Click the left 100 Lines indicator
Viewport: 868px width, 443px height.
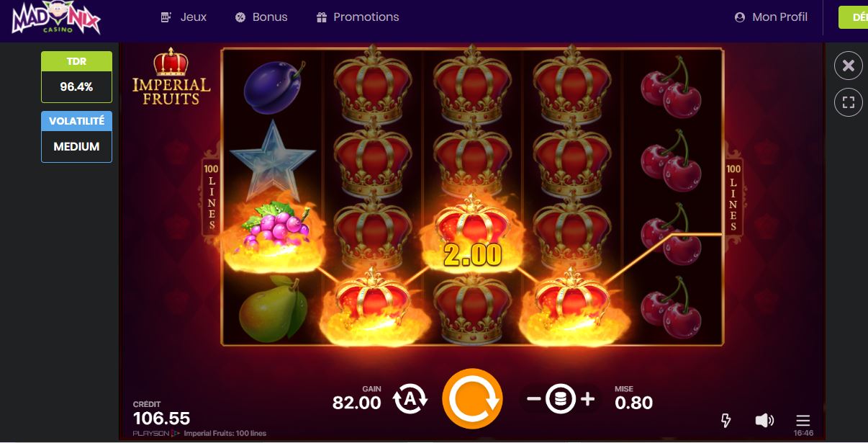212,192
